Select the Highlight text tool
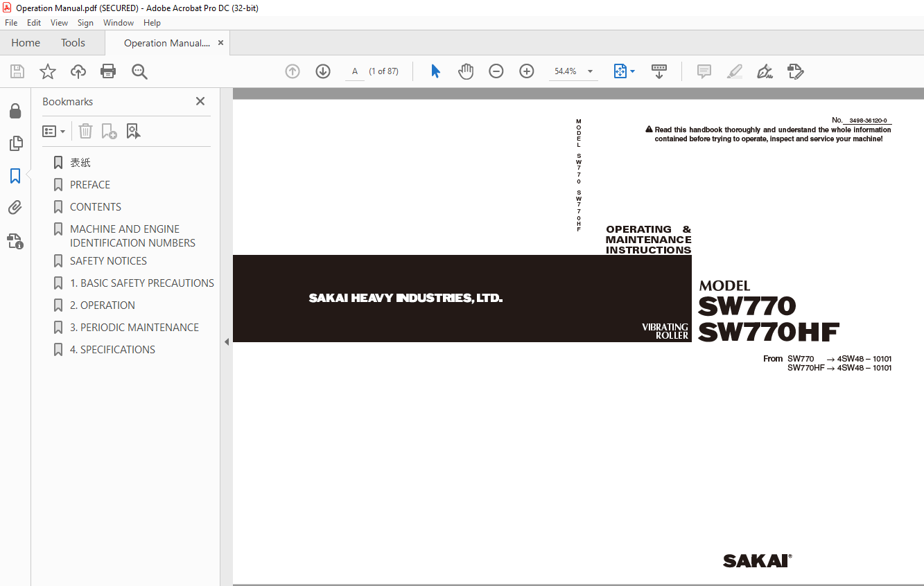 [x=735, y=71]
